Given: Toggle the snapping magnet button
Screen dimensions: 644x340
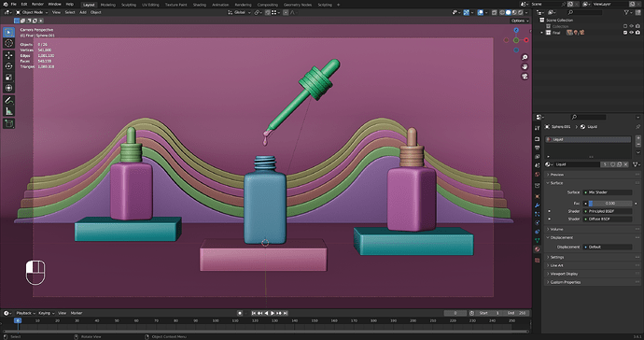Looking at the screenshot, I should coord(267,12).
